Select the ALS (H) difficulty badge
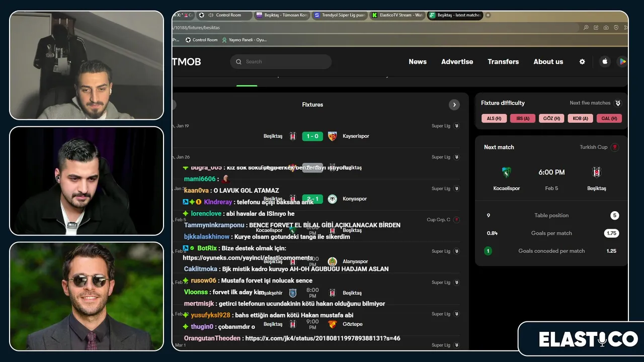 pyautogui.click(x=494, y=119)
